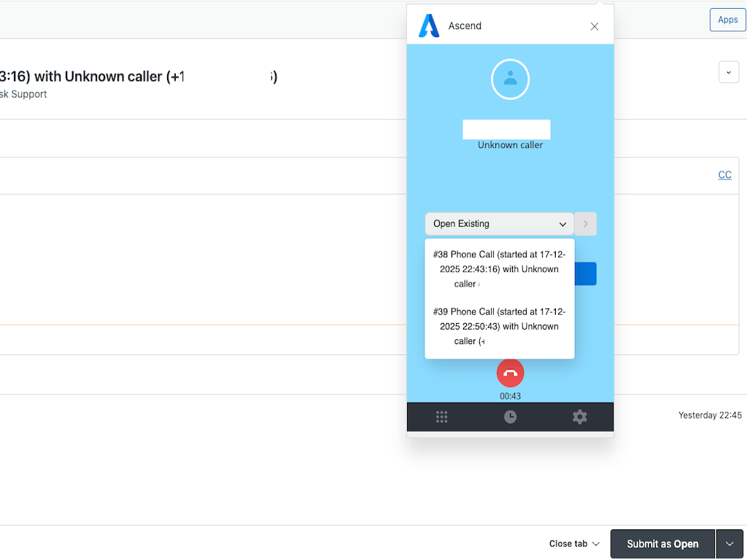Viewport: 747px width, 560px height.
Task: Expand Submit as Open status options
Action: coord(729,544)
